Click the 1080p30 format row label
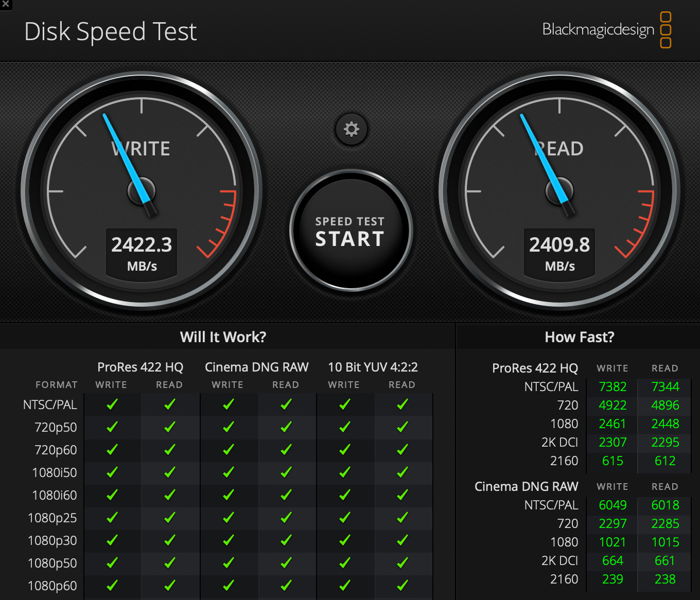 52,541
